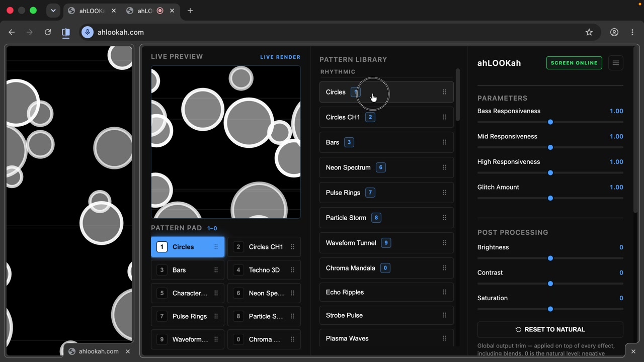Image resolution: width=644 pixels, height=362 pixels.
Task: Click the drag handle on Neon Spectrum in library
Action: (x=444, y=167)
